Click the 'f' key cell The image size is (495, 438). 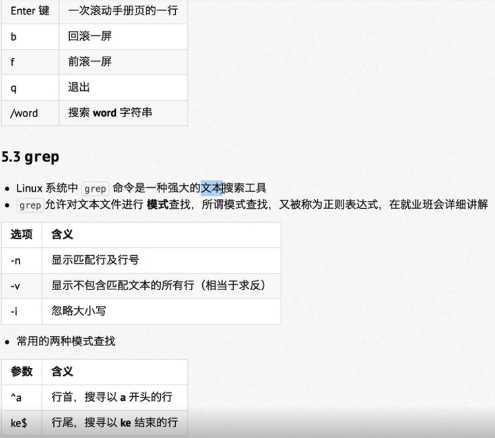pyautogui.click(x=30, y=62)
